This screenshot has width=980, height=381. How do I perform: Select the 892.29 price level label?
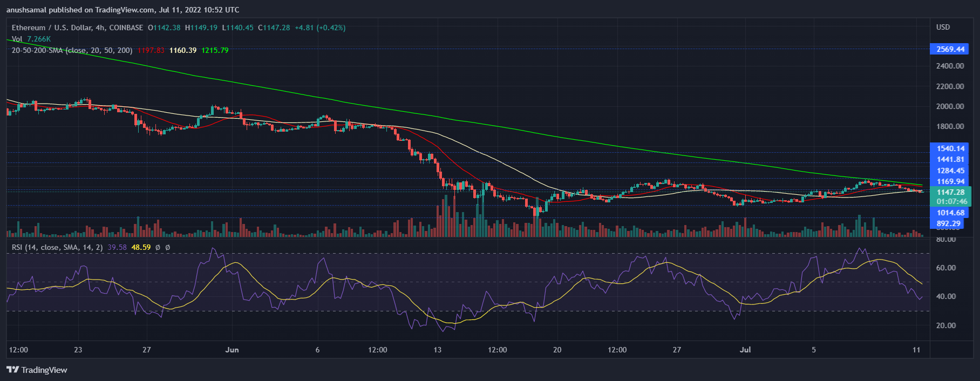point(948,223)
